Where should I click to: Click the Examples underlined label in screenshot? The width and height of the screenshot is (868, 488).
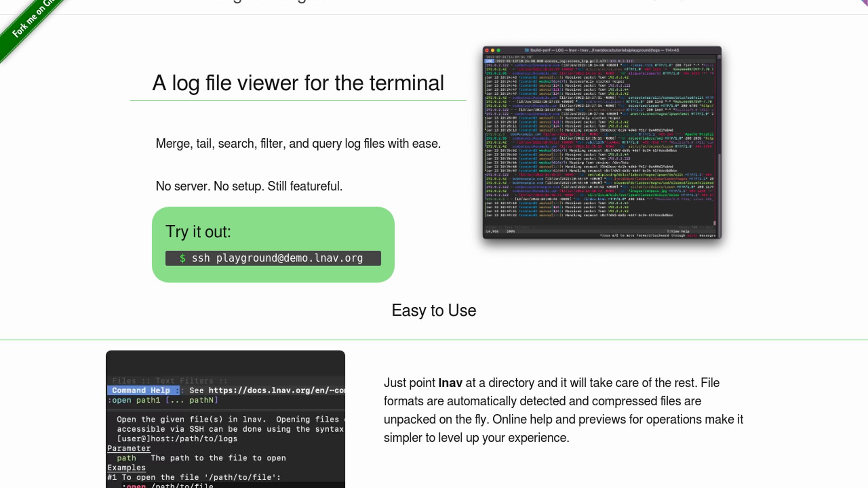point(127,468)
